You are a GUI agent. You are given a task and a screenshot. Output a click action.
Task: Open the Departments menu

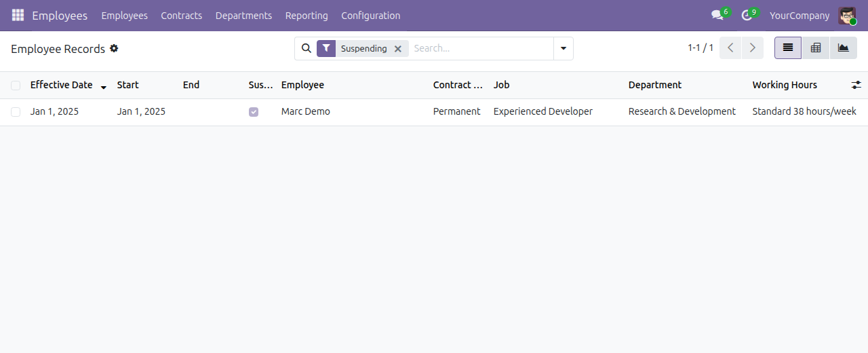click(243, 15)
